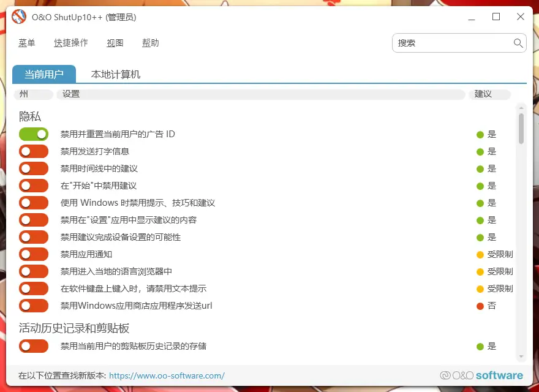Click the 州 column header
Image resolution: width=539 pixels, height=392 pixels.
pos(33,94)
